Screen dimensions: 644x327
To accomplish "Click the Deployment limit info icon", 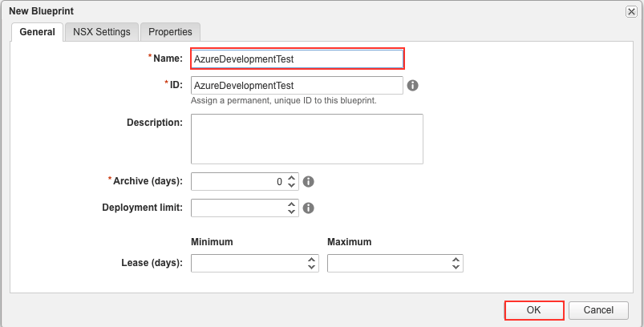I will pyautogui.click(x=309, y=208).
